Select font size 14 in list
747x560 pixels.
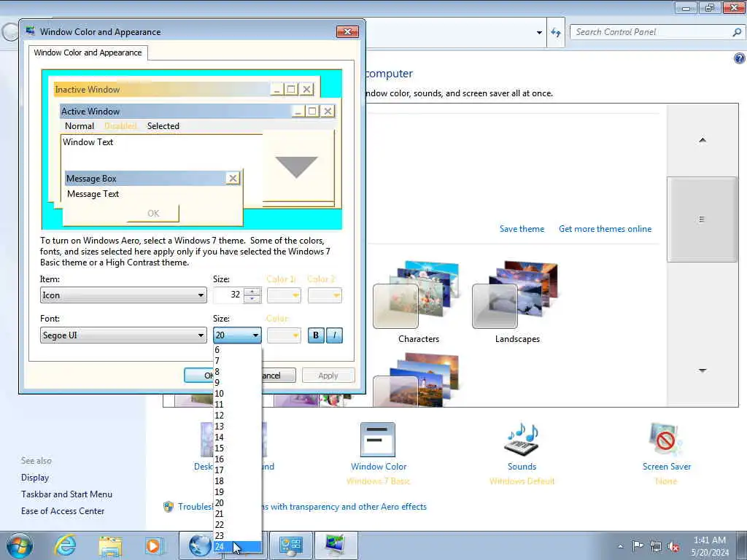coord(237,437)
